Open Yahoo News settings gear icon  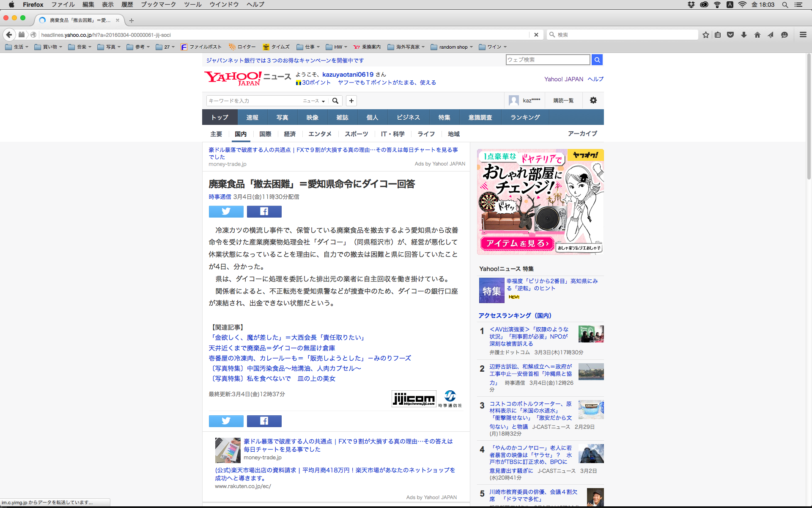pyautogui.click(x=593, y=100)
